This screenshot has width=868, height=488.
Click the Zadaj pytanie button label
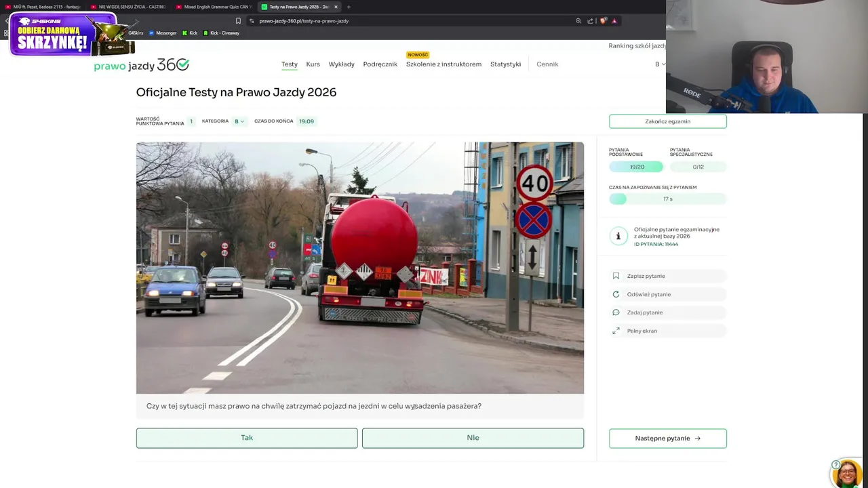pos(644,312)
